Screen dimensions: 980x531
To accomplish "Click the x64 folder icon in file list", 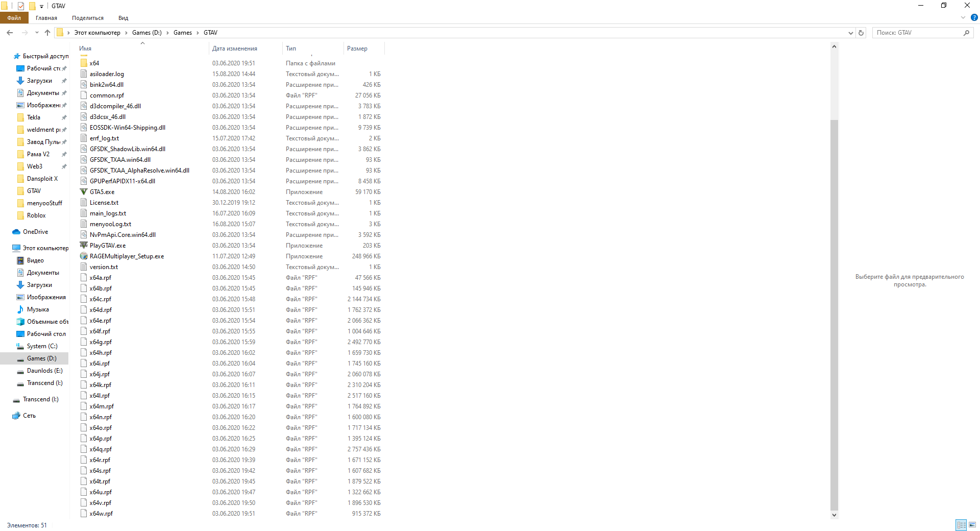I will [84, 63].
